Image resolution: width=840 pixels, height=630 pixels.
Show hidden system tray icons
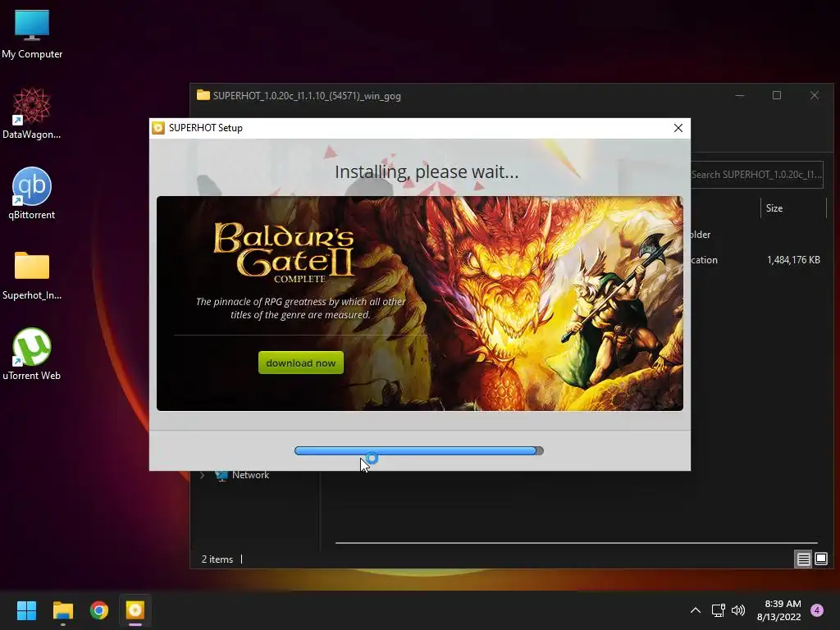pos(696,610)
